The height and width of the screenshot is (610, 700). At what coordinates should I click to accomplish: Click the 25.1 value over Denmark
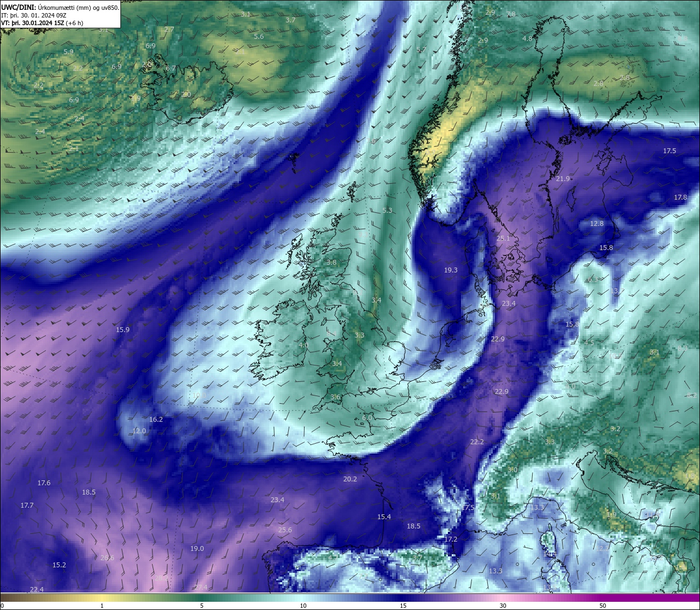pyautogui.click(x=503, y=239)
